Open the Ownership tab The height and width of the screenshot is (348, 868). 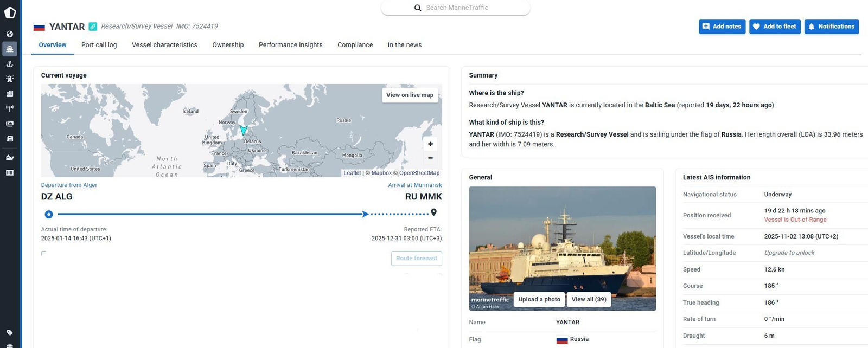coord(228,45)
